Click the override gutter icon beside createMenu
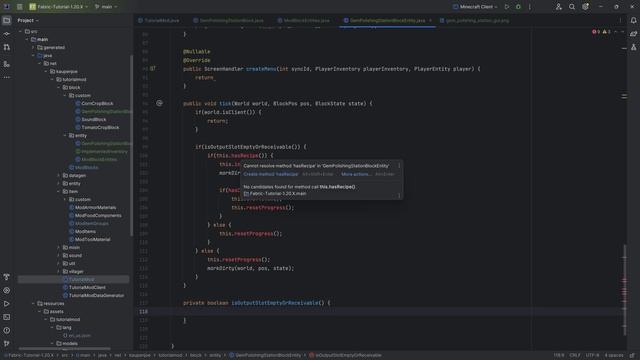The width and height of the screenshot is (640, 360). 152,69
